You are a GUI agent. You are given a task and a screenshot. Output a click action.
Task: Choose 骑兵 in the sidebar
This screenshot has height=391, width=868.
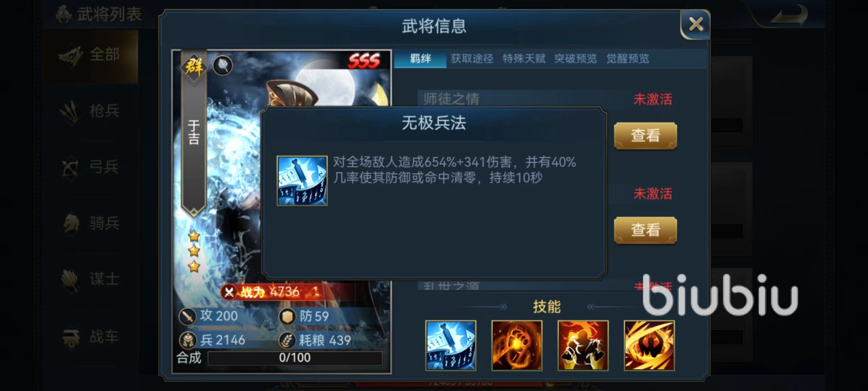pyautogui.click(x=91, y=223)
